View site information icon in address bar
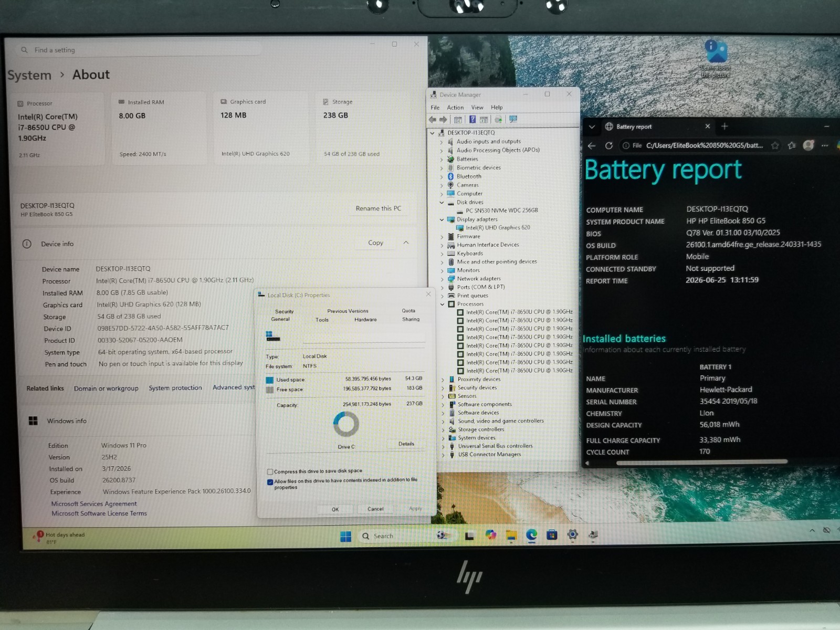 click(626, 145)
